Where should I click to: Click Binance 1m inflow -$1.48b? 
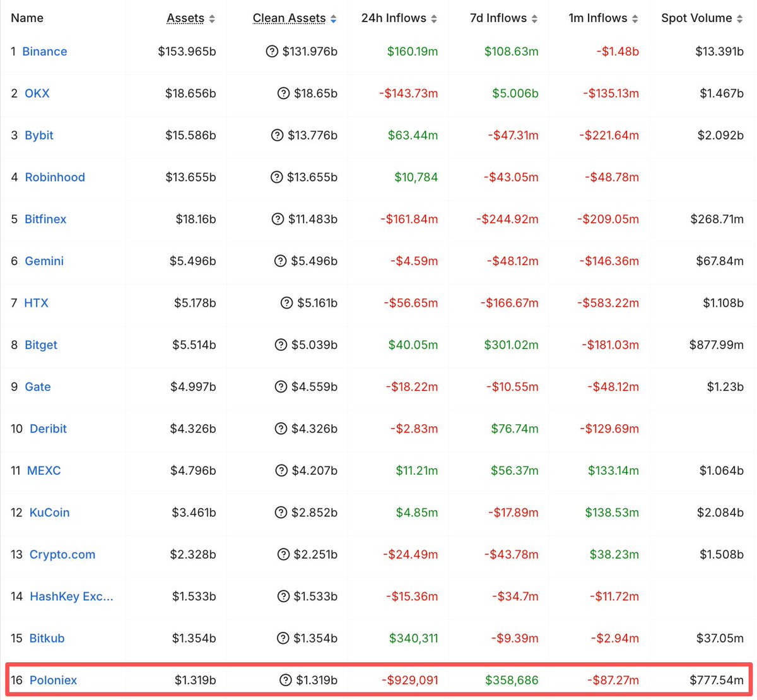[x=618, y=52]
